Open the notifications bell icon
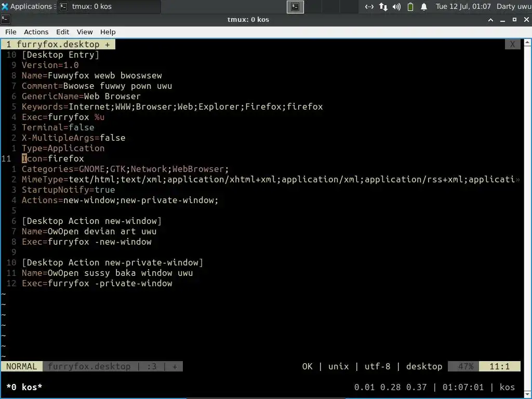Viewport: 532px width, 399px height. [424, 6]
